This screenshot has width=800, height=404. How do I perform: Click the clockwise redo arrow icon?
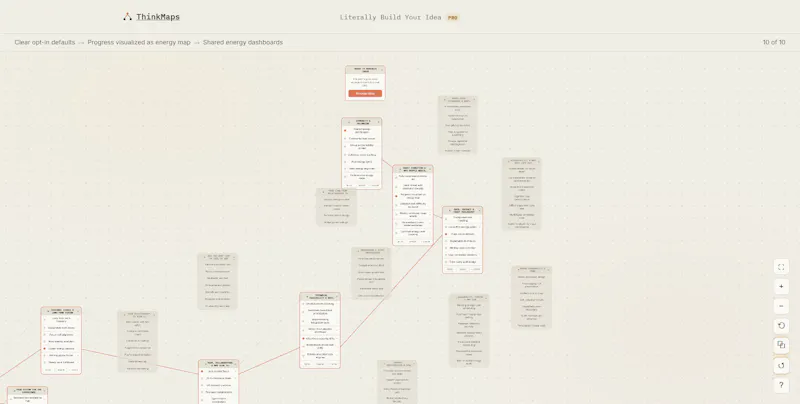pos(781,365)
